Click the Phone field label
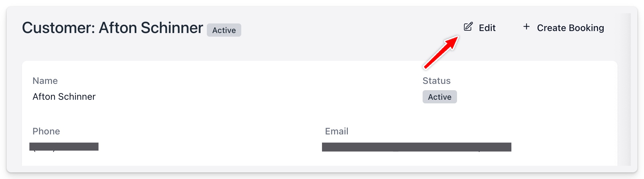Image resolution: width=644 pixels, height=179 pixels. [46, 131]
